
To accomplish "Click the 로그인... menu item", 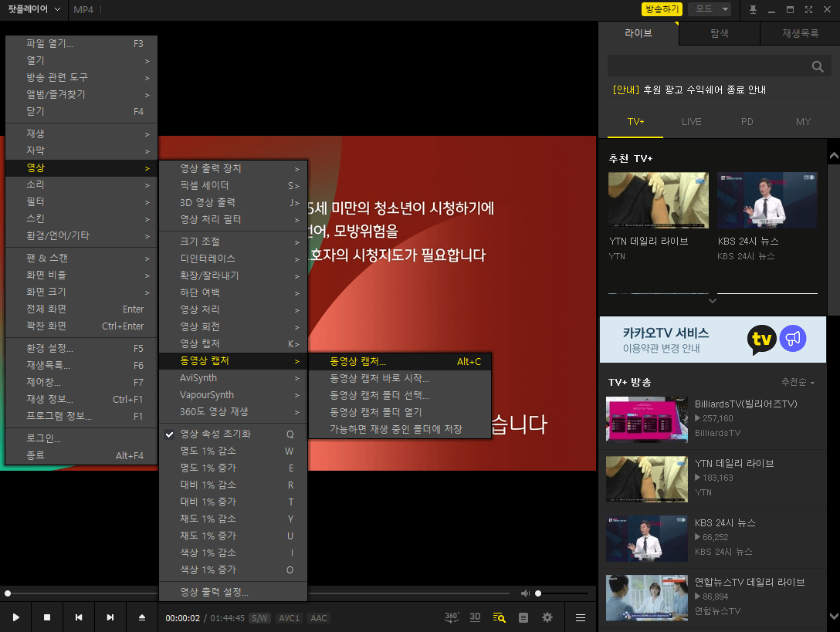I will click(81, 438).
